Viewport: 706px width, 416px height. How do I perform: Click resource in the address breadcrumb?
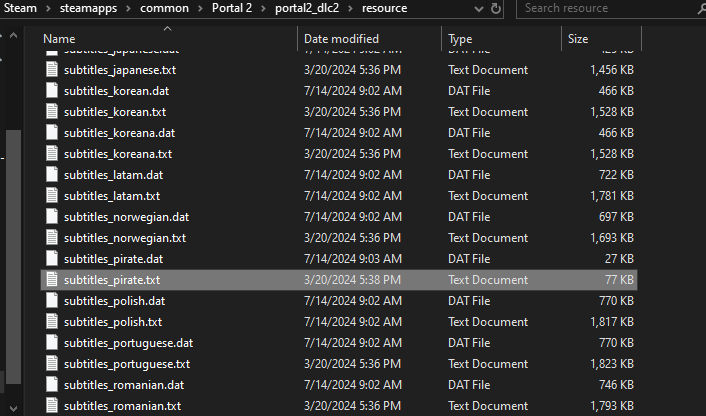point(385,8)
